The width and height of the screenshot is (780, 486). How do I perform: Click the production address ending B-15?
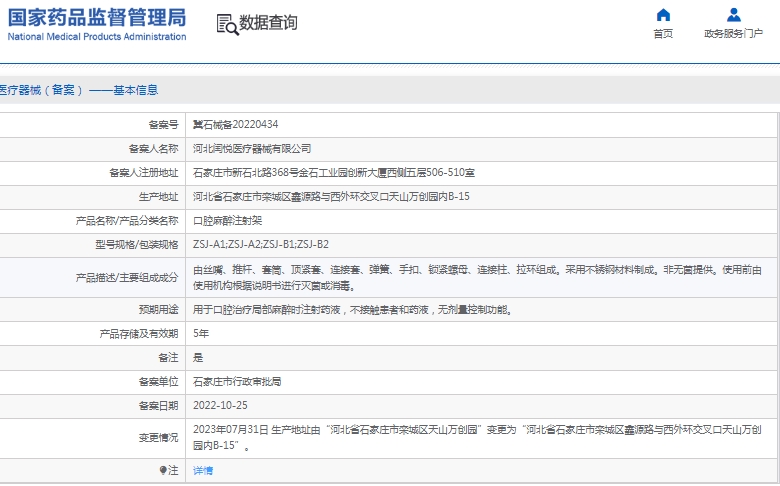(331, 196)
